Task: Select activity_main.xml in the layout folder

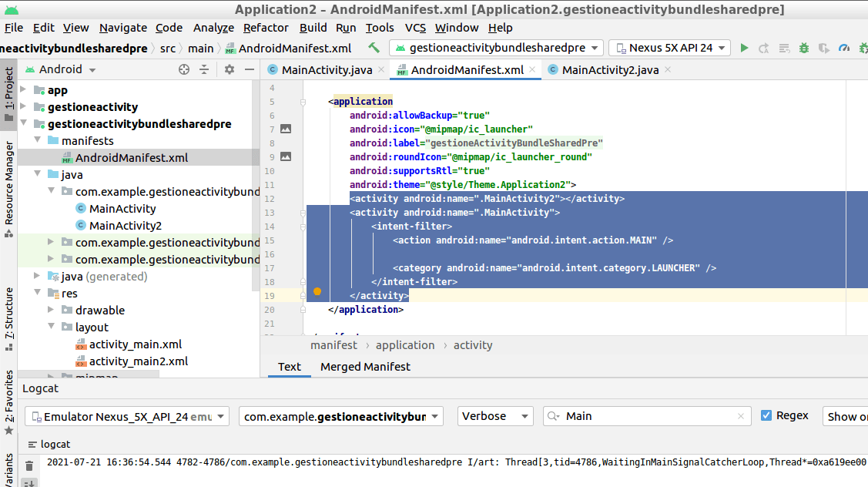Action: coord(136,344)
